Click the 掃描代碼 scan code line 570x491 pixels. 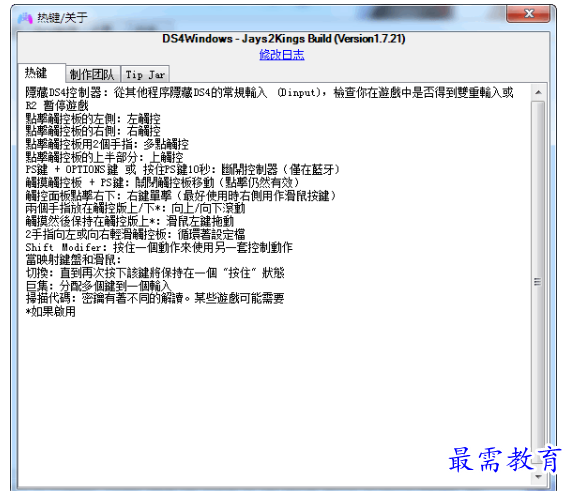tap(155, 298)
